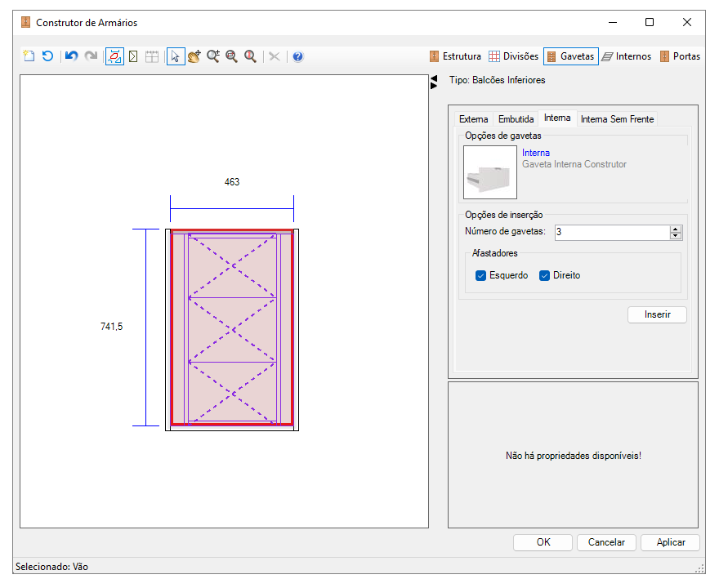
Task: Click the Selecionado: Vão status text
Action: [51, 567]
